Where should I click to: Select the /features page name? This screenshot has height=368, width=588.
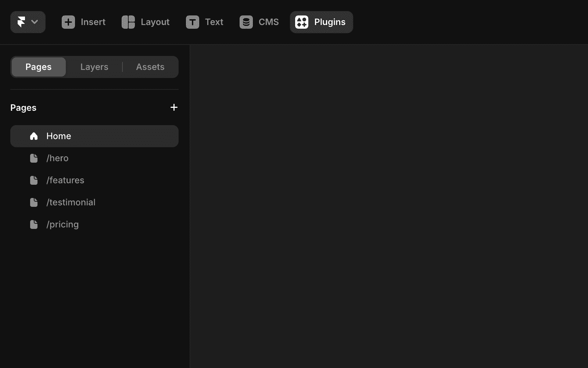(x=65, y=180)
